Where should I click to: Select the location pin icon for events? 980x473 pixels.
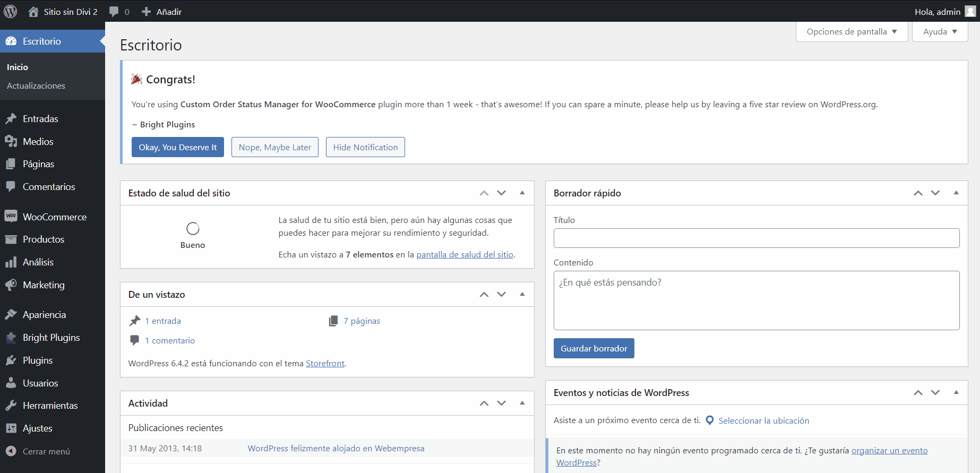[x=709, y=420]
